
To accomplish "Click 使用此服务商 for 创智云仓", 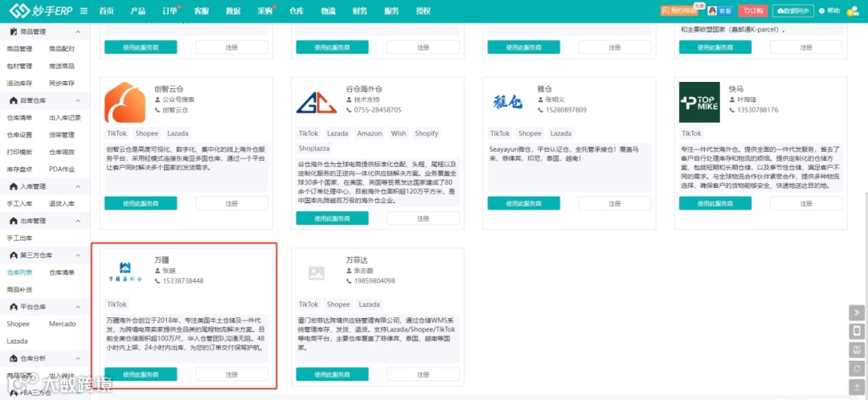I will 141,203.
